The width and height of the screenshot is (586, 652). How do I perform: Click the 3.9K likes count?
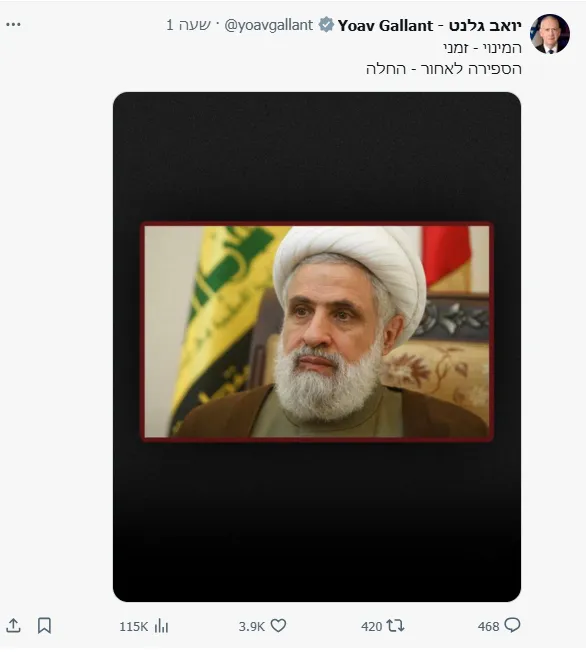point(252,627)
